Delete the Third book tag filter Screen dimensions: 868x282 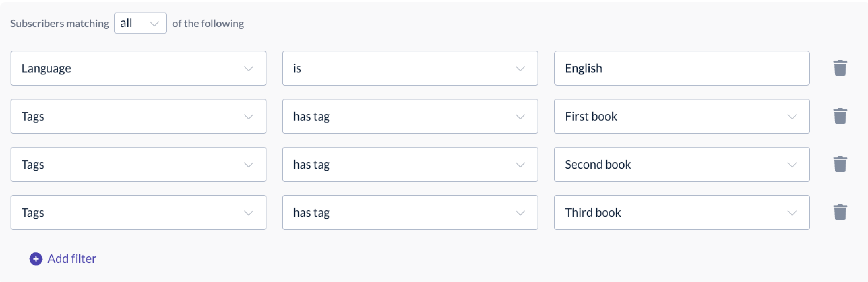coord(840,213)
